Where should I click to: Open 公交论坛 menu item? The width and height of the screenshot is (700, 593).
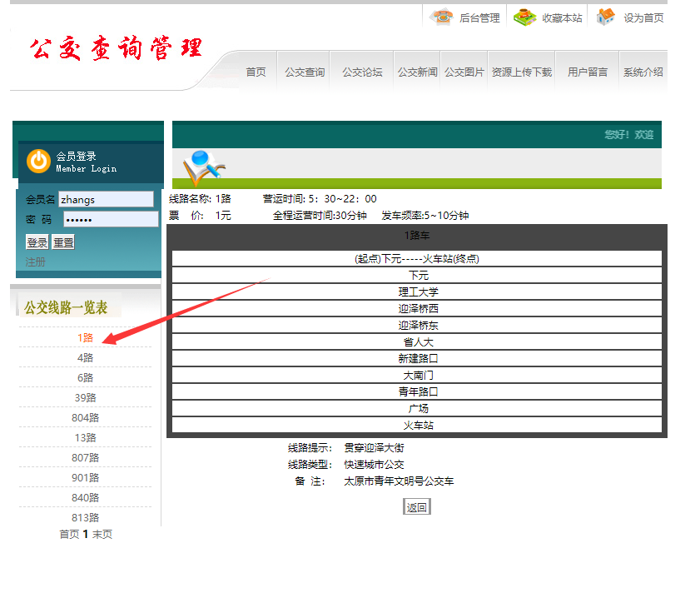tap(362, 72)
